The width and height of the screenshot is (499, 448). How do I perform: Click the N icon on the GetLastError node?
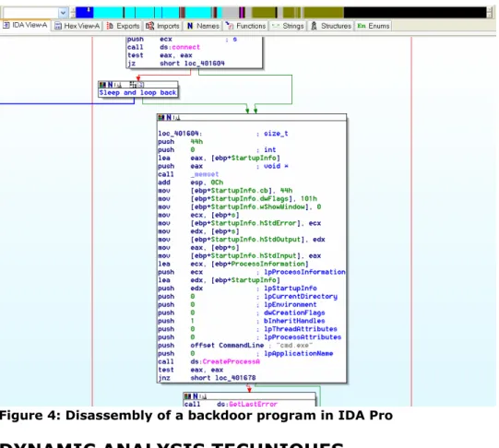(196, 396)
